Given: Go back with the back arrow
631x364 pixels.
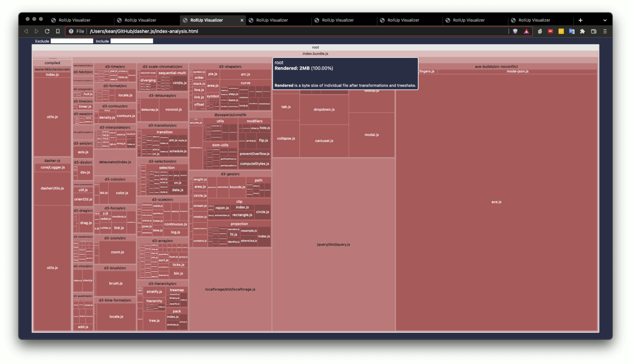Looking at the screenshot, I should [x=26, y=31].
